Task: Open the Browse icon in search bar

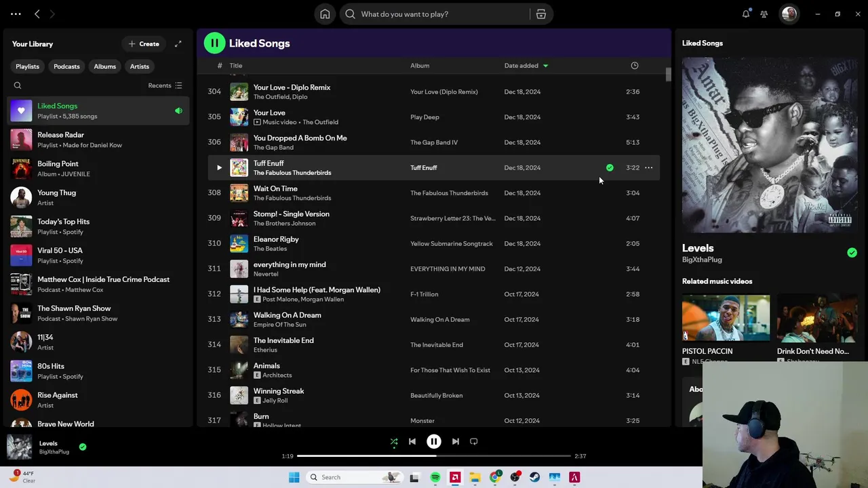Action: 541,14
